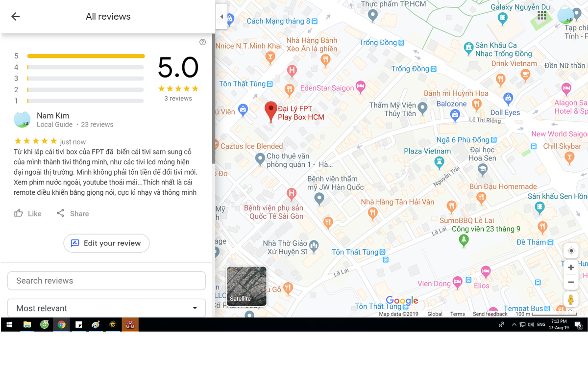Go back from All reviews panel
The image size is (588, 368).
[x=16, y=16]
